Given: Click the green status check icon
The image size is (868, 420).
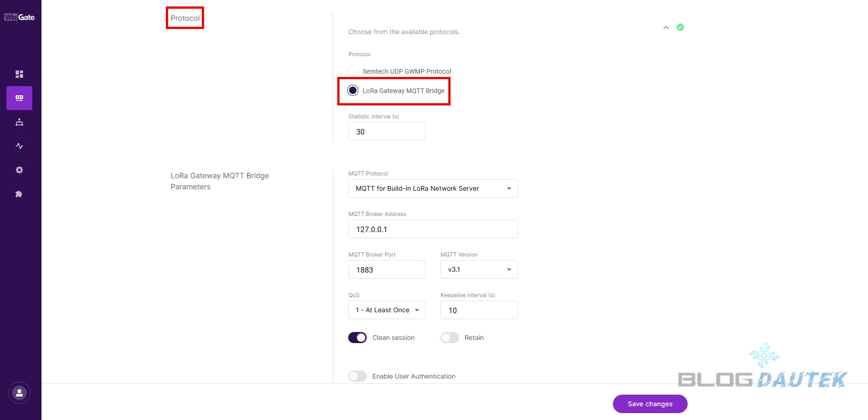Looking at the screenshot, I should 680,27.
